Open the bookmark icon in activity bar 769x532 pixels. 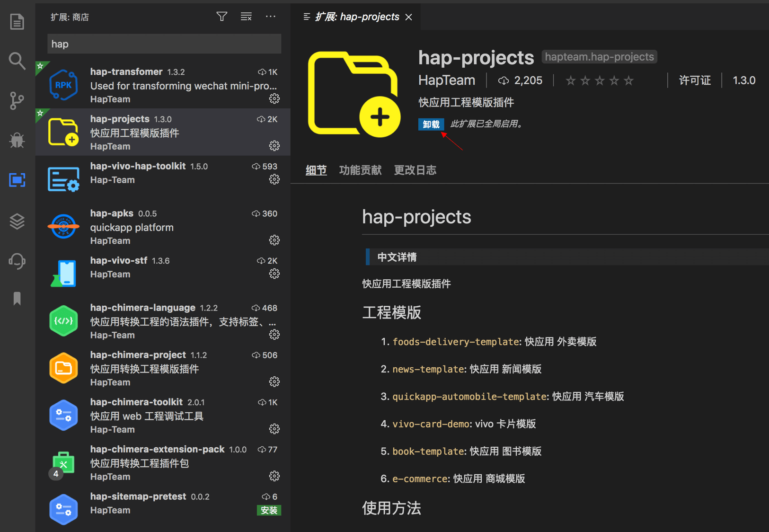[x=17, y=299]
